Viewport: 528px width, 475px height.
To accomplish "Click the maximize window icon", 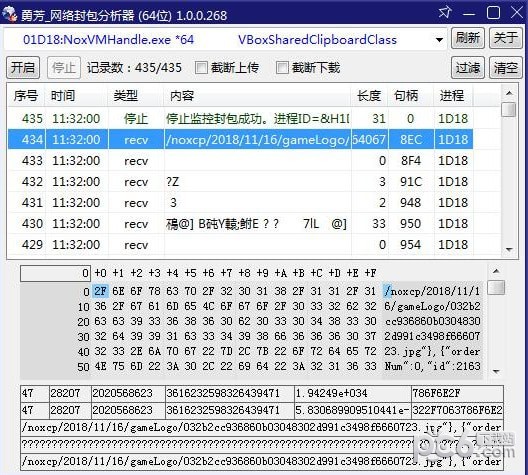I will coord(493,13).
